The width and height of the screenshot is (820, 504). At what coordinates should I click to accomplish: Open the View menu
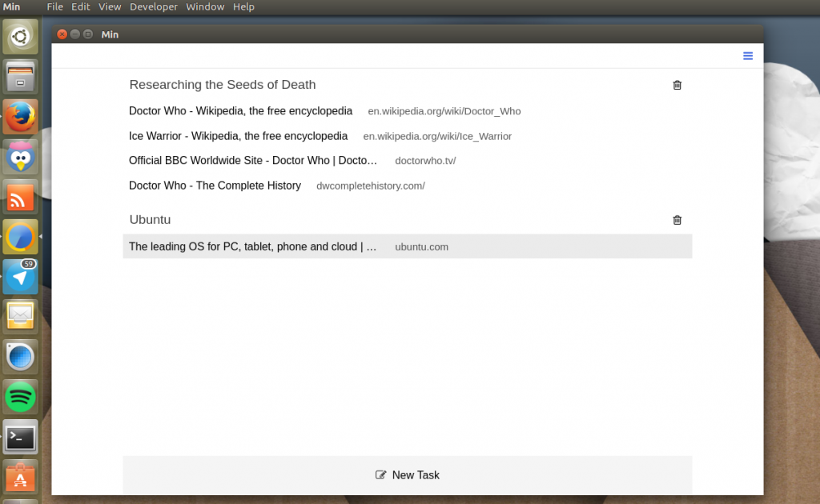pos(110,6)
